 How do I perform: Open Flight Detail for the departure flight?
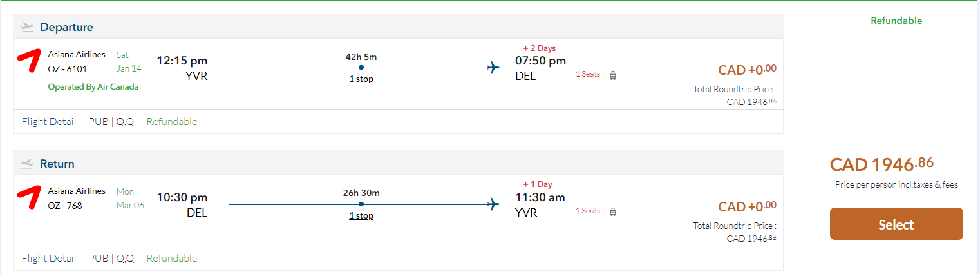(49, 122)
